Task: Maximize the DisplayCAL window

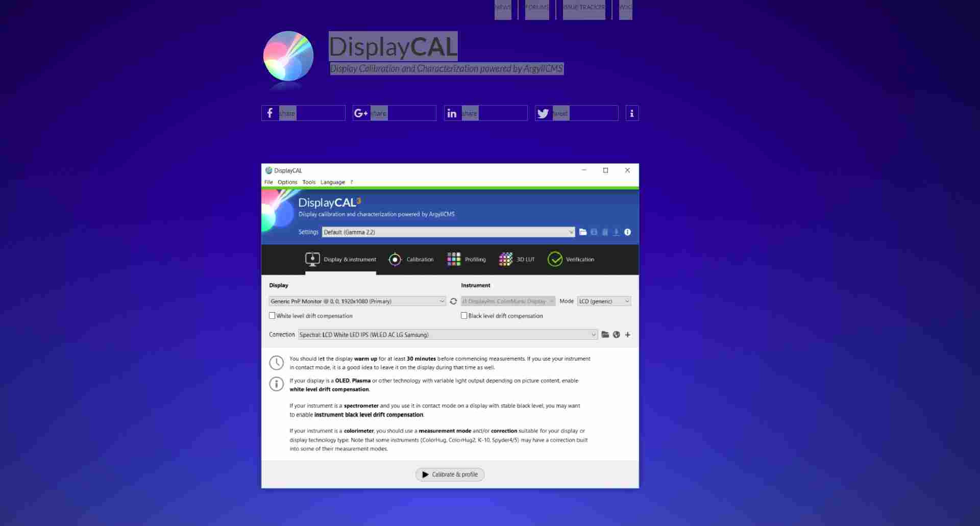Action: coord(606,170)
